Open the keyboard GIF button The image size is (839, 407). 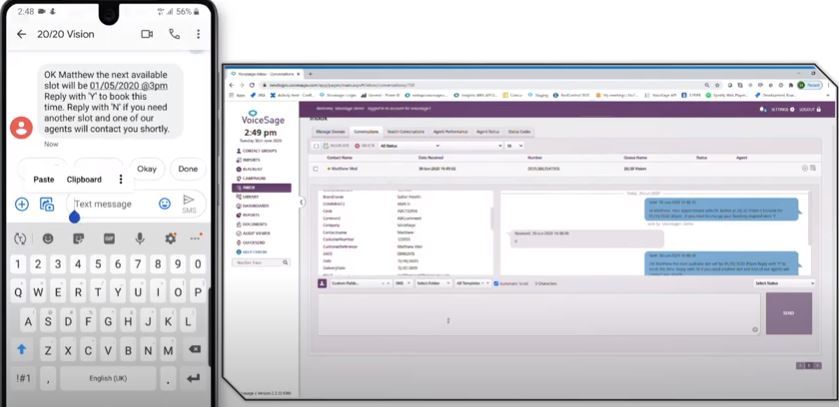click(x=109, y=239)
